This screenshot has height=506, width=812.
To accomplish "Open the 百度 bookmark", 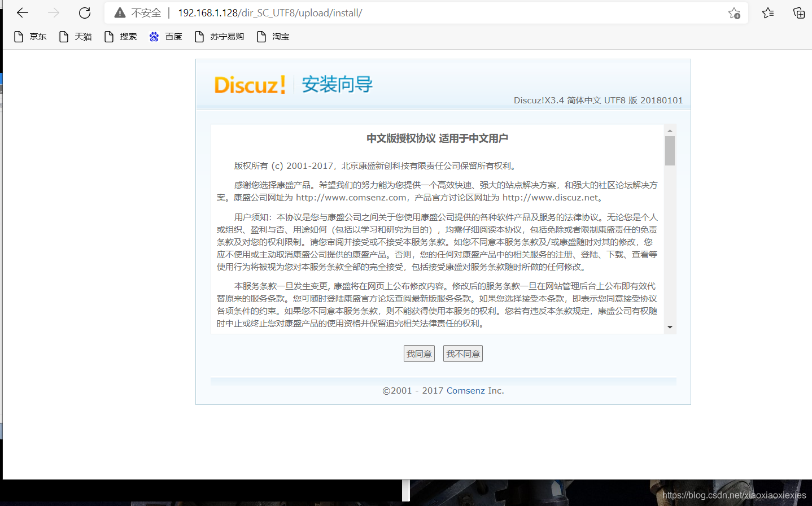I will point(165,37).
